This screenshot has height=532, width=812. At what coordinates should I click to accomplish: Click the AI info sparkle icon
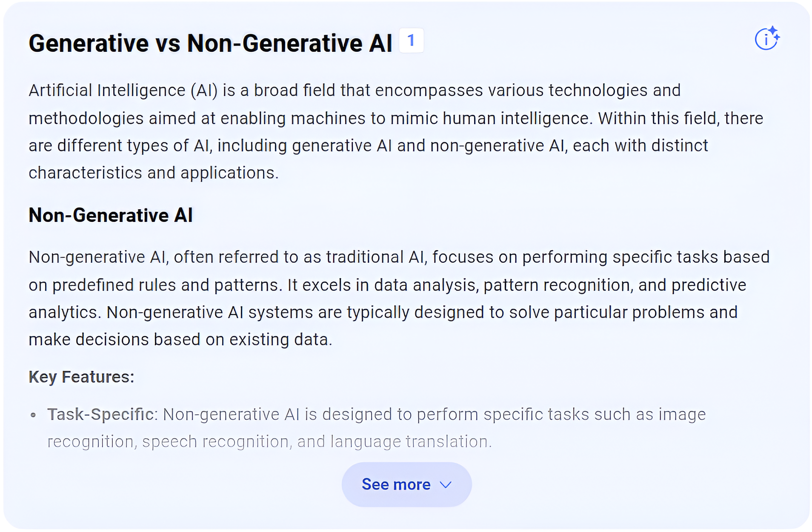[766, 39]
